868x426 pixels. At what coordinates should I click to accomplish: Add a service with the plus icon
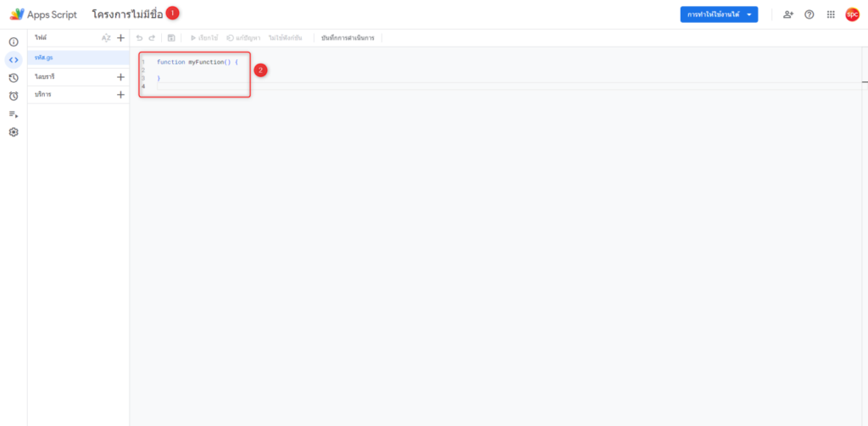click(120, 95)
